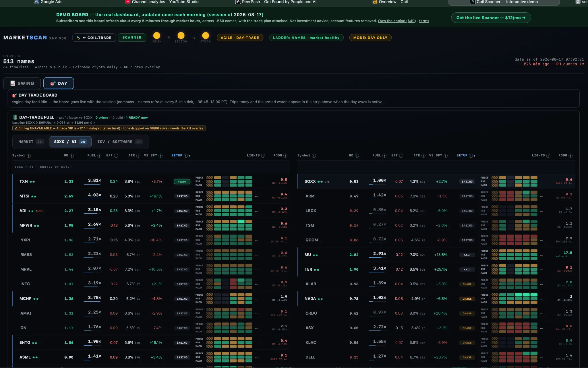Click Get the live Scanner button
Image resolution: width=588 pixels, height=368 pixels.
[491, 18]
